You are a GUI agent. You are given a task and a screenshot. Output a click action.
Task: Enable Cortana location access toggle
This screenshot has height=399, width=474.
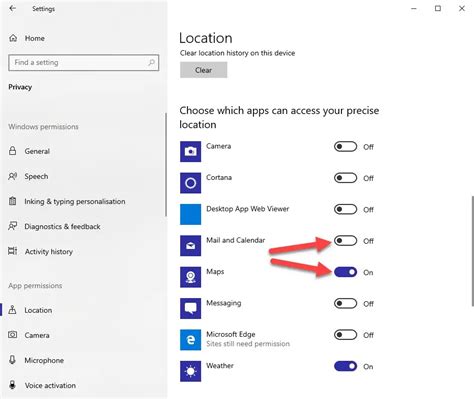pos(345,178)
